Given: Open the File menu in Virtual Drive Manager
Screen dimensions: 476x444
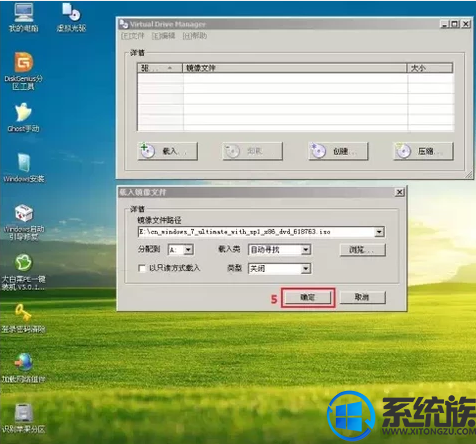Looking at the screenshot, I should coord(132,36).
